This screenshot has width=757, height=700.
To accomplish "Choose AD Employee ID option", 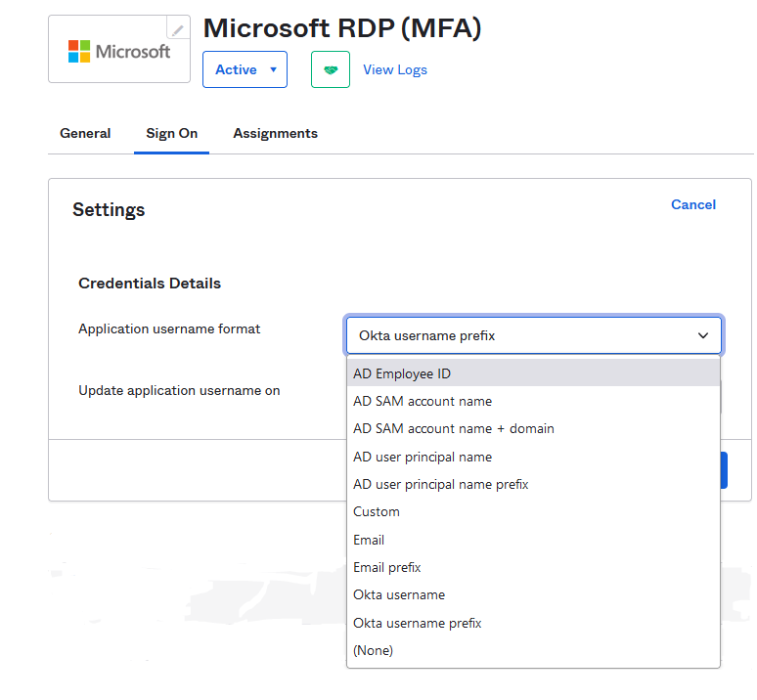I will point(533,373).
